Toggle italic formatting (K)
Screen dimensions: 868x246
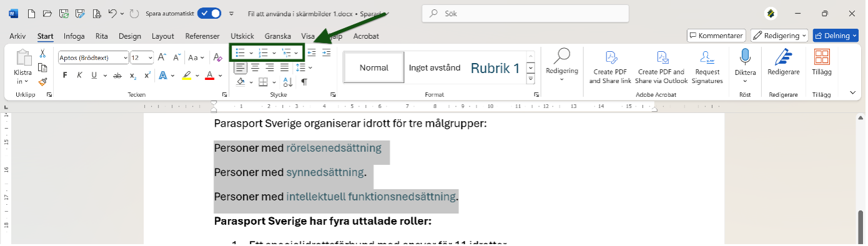(79, 76)
